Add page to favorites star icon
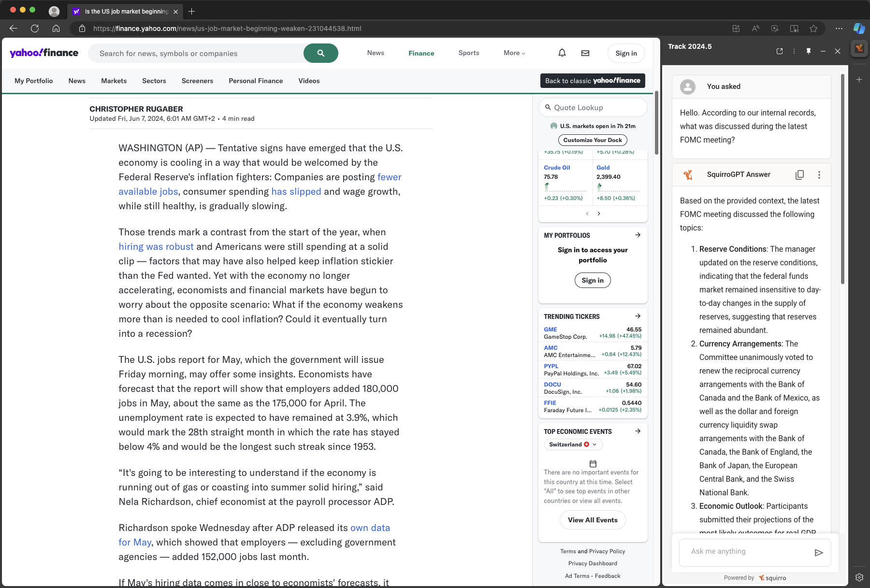This screenshot has height=588, width=870. pos(813,29)
